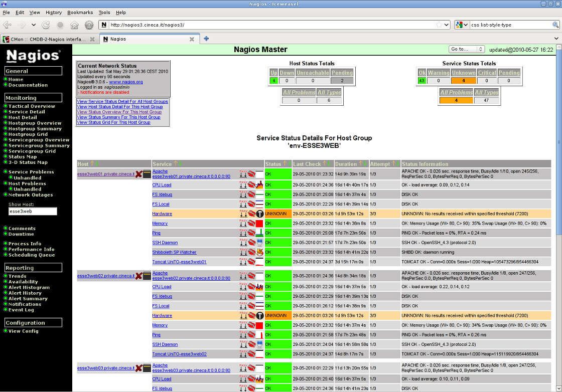Click the gear icon in the navigation toolbar
The image size is (562, 392).
pyautogui.click(x=89, y=25)
